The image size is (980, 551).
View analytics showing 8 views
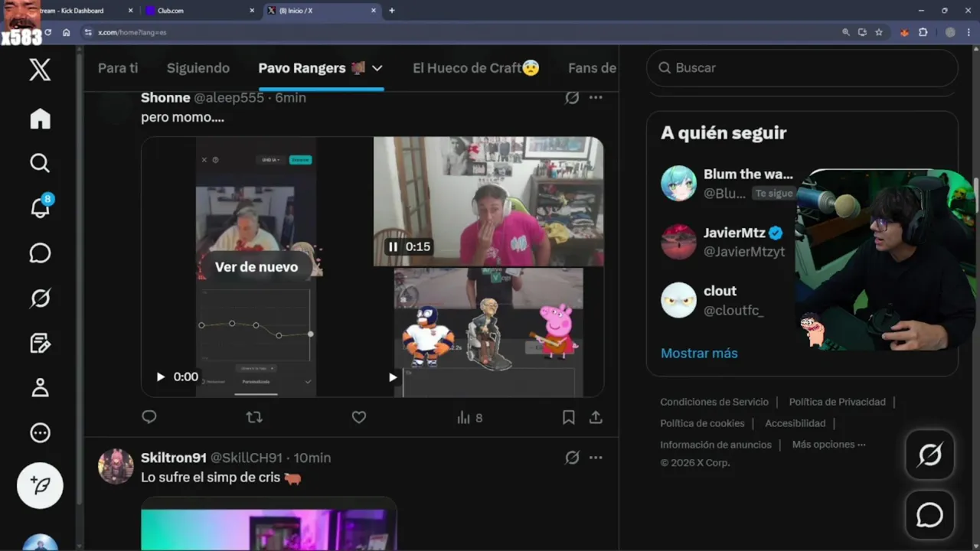pos(469,418)
